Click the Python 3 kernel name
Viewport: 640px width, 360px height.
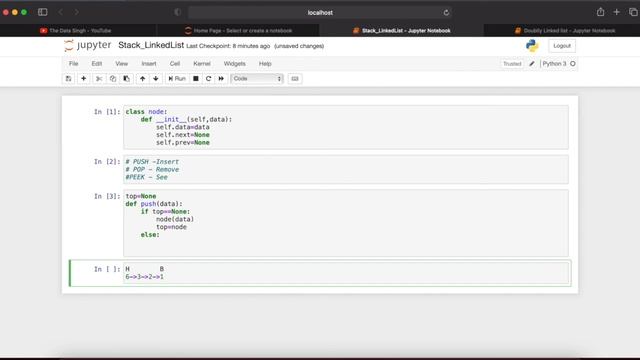(554, 64)
